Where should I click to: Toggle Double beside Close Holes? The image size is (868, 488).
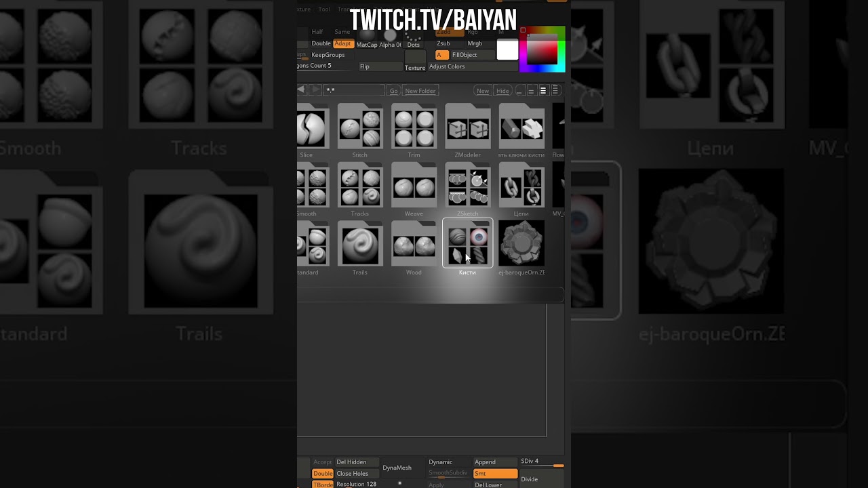coord(323,474)
